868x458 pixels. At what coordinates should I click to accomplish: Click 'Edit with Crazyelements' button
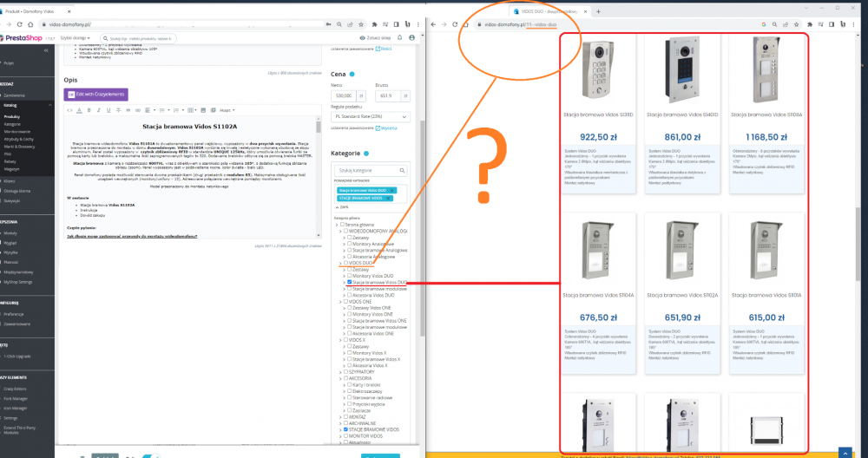(95, 95)
